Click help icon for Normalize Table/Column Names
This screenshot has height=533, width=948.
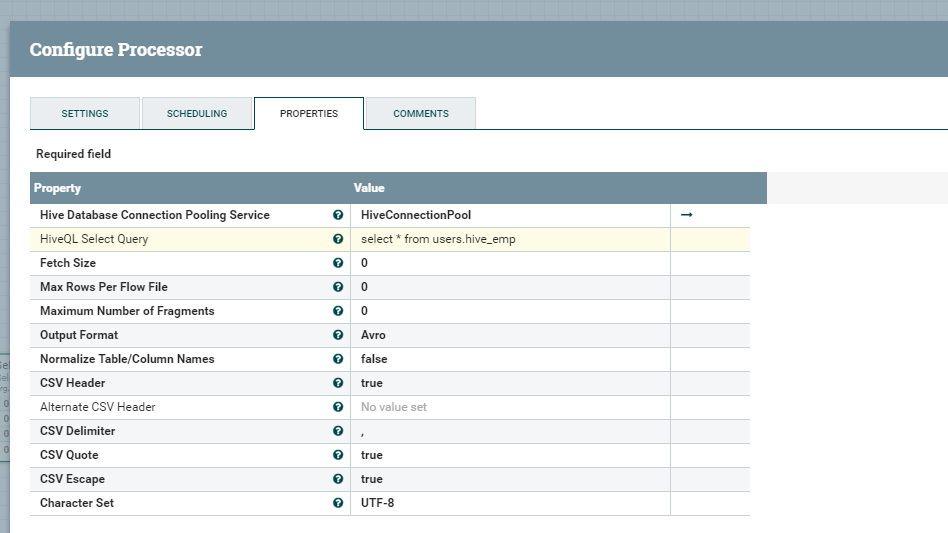click(338, 359)
